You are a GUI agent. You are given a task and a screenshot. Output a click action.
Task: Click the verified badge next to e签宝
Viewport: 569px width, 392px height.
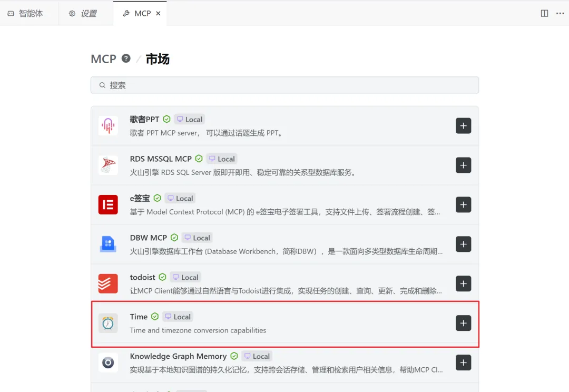click(157, 198)
